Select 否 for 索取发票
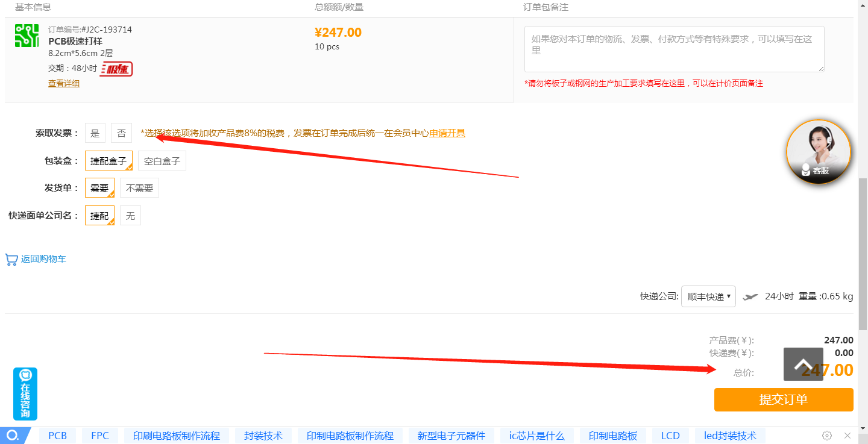 [121, 133]
